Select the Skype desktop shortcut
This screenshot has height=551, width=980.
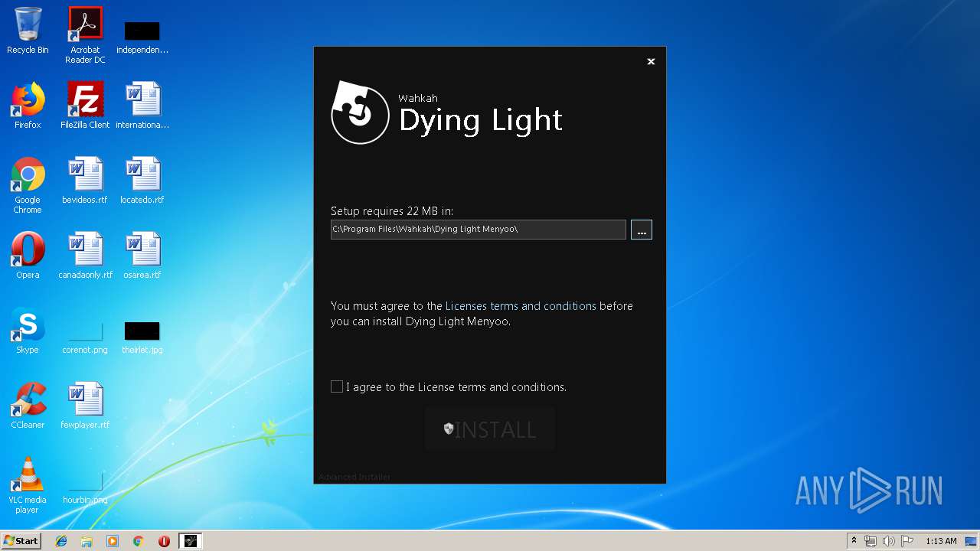tap(28, 331)
